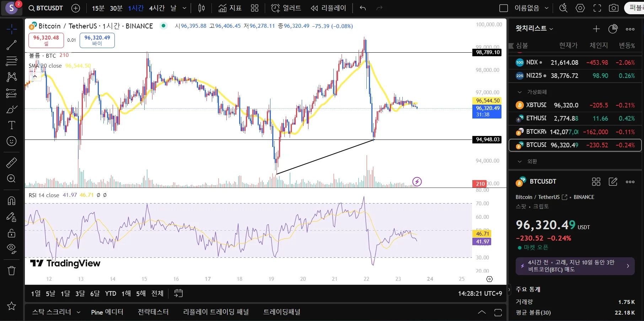Click the 96,320.48 sell price button
644x321 pixels.
(46, 40)
